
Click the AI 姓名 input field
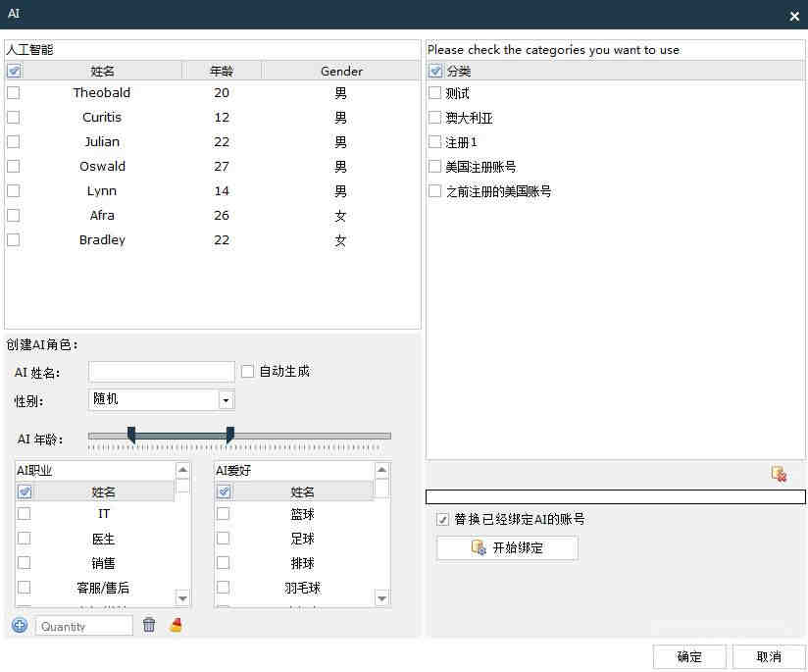click(x=161, y=372)
